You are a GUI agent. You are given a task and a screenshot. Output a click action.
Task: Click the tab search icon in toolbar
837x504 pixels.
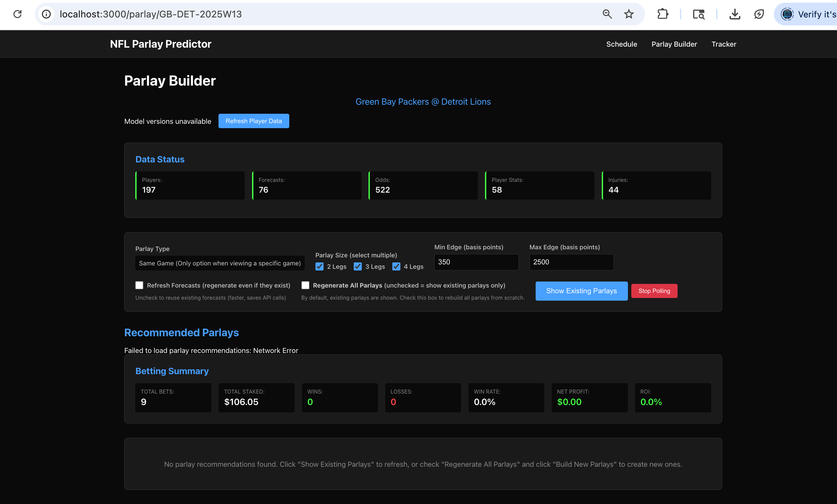pos(698,14)
